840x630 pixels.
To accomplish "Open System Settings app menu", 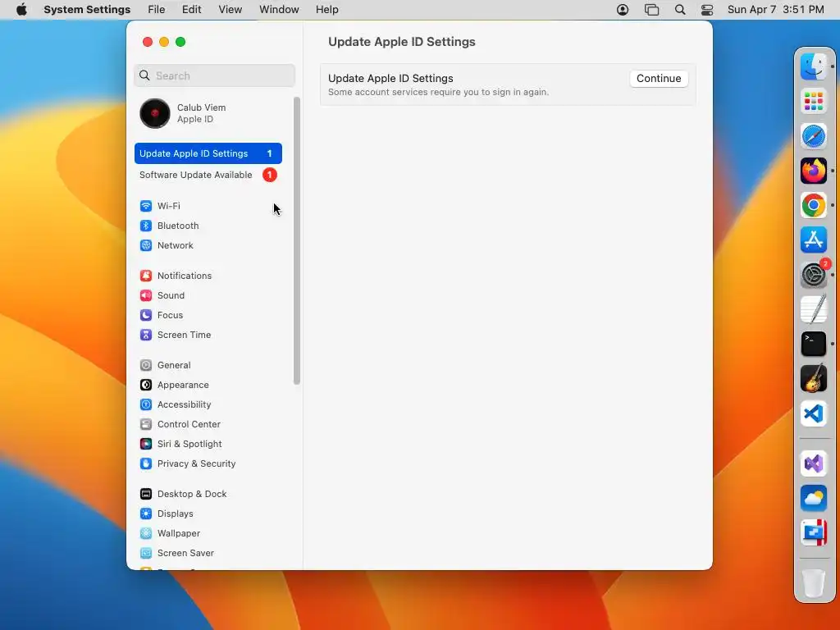I will pyautogui.click(x=87, y=10).
